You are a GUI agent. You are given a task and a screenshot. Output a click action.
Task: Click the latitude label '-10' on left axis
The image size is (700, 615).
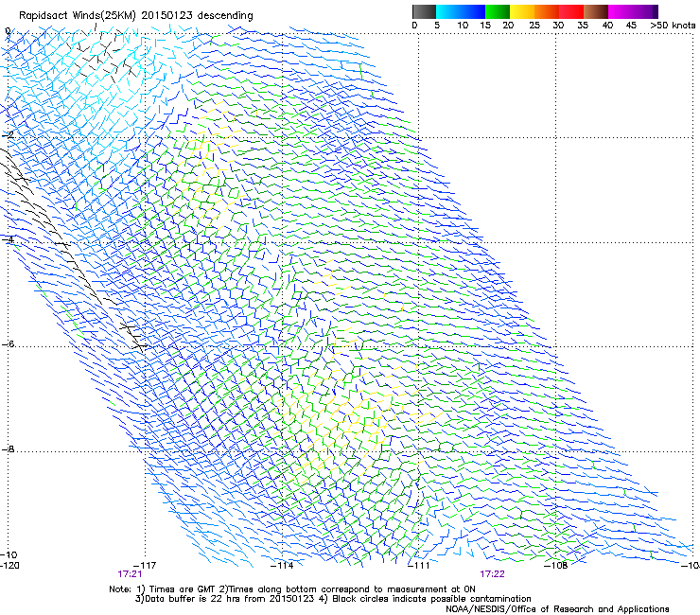click(x=9, y=555)
